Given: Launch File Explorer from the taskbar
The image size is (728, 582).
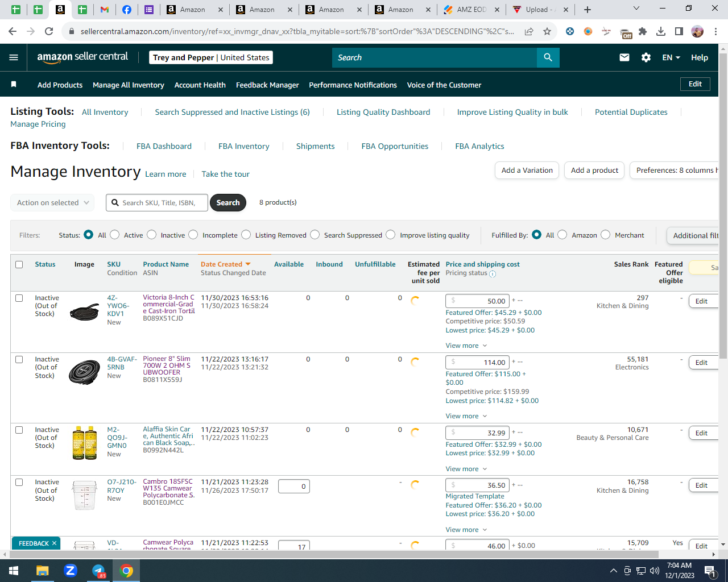Looking at the screenshot, I should coord(43,571).
